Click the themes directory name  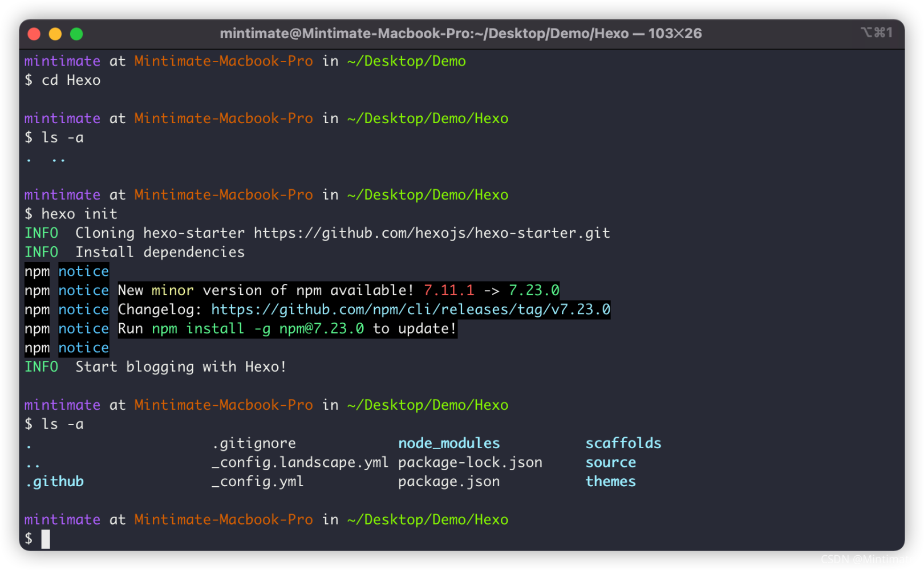tap(611, 481)
